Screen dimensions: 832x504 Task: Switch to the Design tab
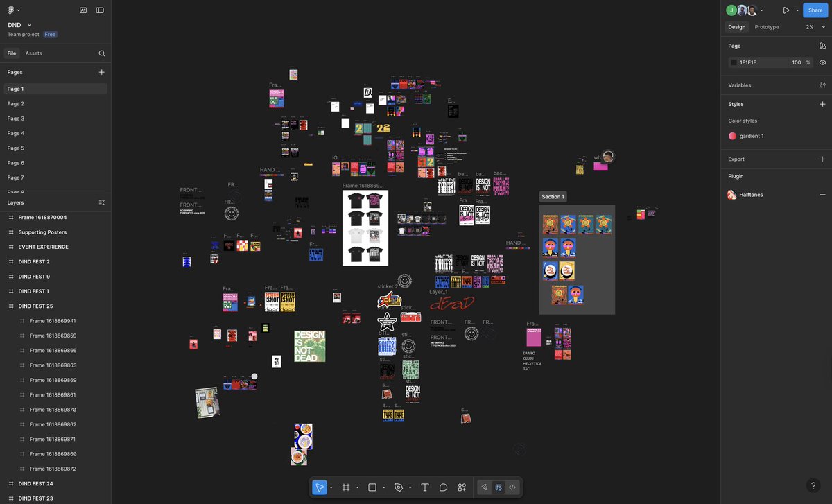(x=737, y=27)
